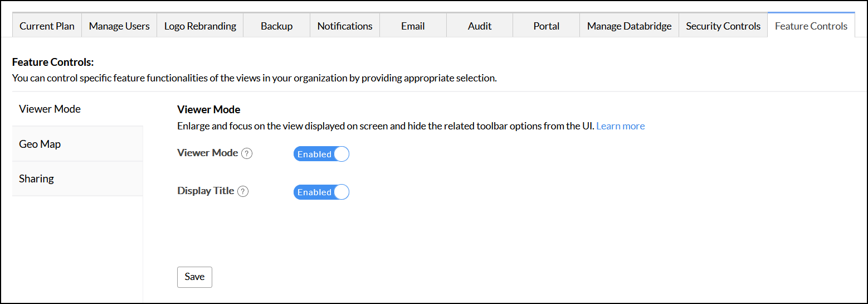The height and width of the screenshot is (304, 868).
Task: Select the Notifications tab
Action: (x=345, y=26)
